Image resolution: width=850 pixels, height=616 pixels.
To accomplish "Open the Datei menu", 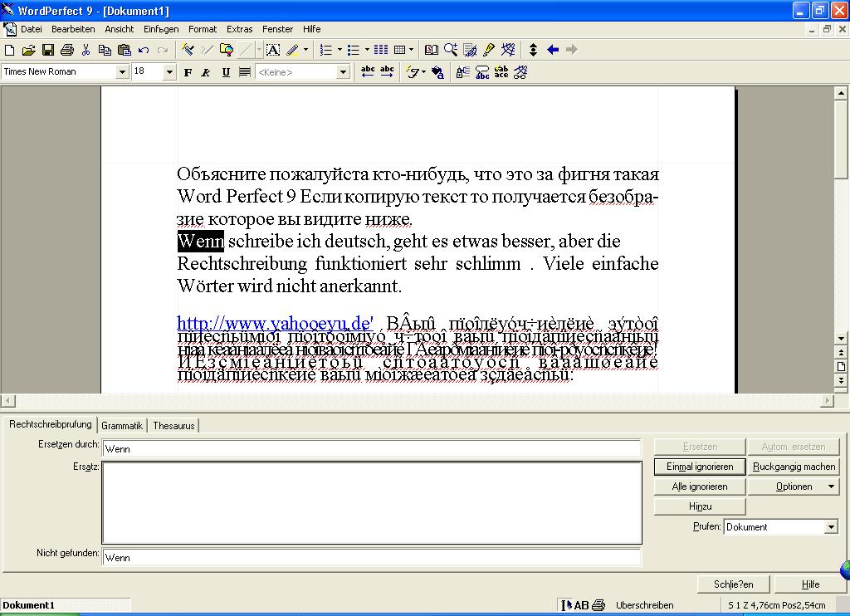I will tap(32, 29).
